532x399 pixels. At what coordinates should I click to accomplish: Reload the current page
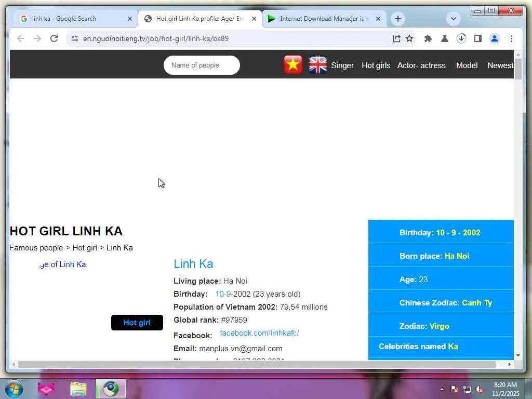point(54,38)
